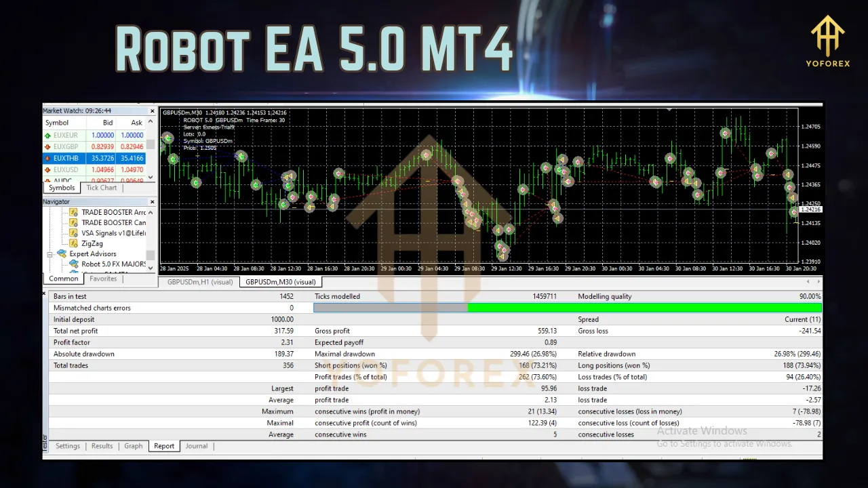Switch to GBPUSDm,H1 (visual) chart tab
This screenshot has height=488, width=868.
[x=200, y=282]
